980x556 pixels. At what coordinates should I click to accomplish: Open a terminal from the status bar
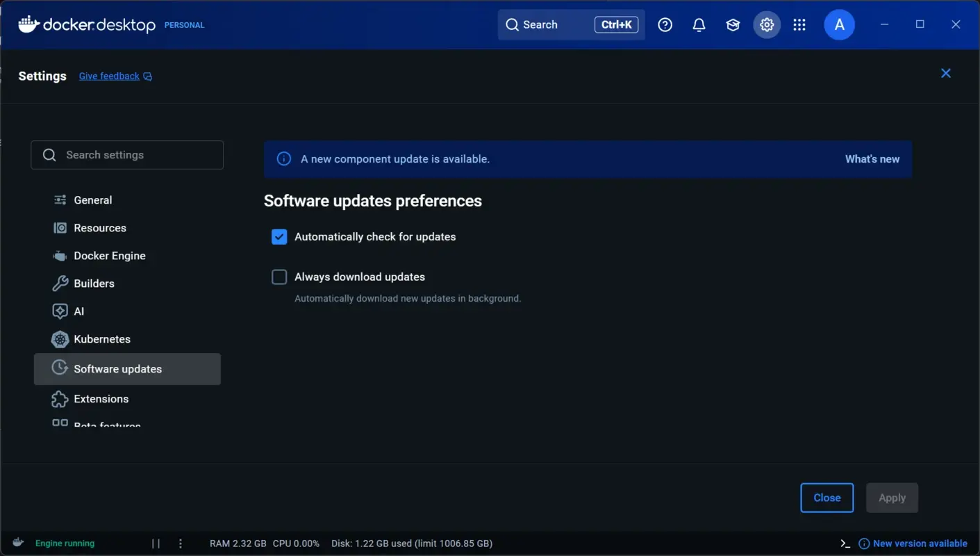(x=845, y=543)
